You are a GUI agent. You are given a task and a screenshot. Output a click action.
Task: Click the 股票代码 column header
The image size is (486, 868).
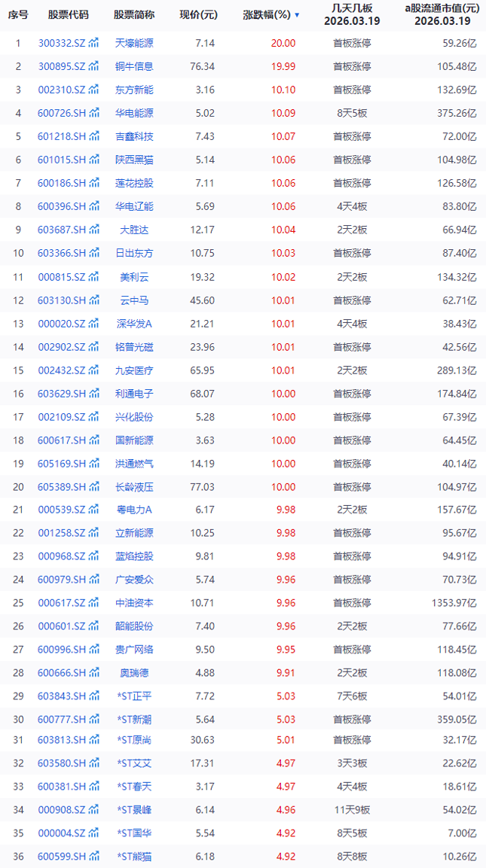coord(68,15)
